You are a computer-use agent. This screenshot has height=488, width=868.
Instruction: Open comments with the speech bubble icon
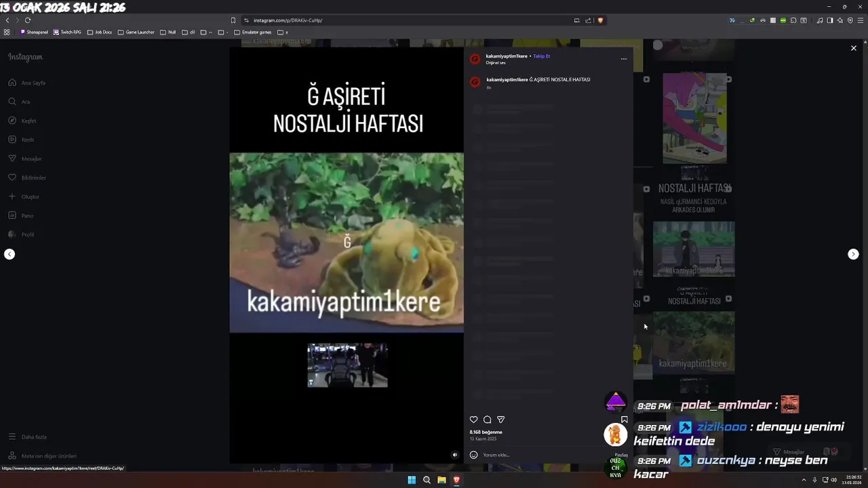tap(487, 420)
